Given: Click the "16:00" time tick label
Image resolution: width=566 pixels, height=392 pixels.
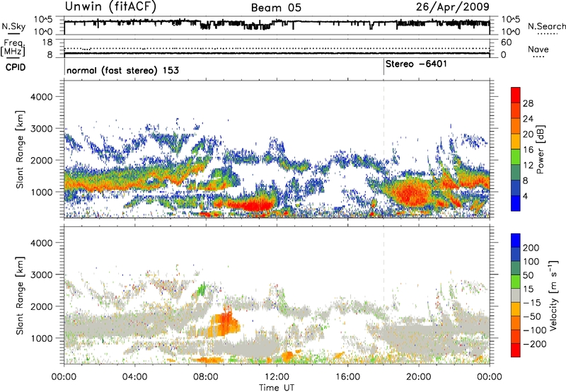Looking at the screenshot, I should [347, 377].
